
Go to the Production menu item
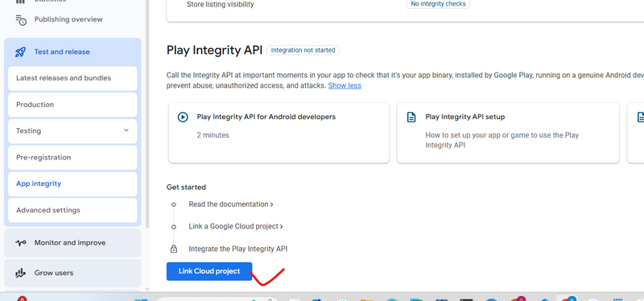click(72, 105)
